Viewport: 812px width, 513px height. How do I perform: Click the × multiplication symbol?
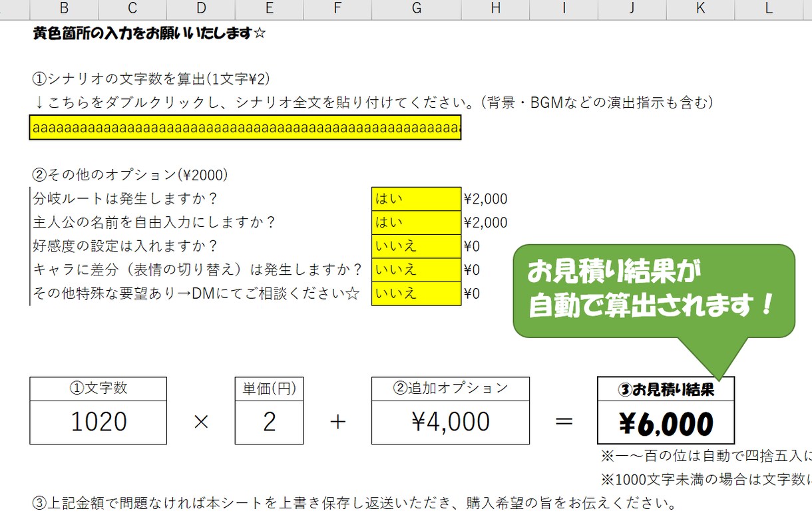click(201, 422)
